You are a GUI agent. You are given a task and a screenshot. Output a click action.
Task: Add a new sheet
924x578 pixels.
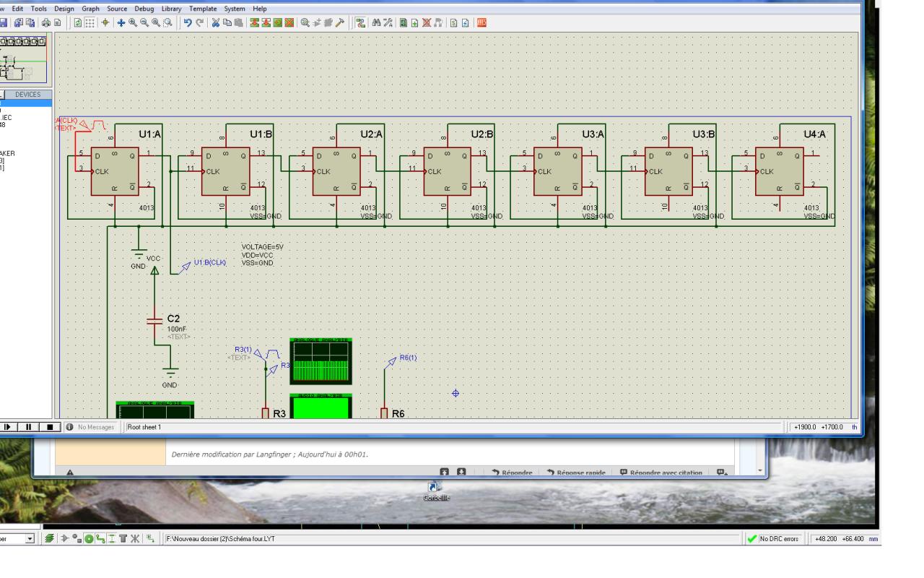[x=414, y=22]
